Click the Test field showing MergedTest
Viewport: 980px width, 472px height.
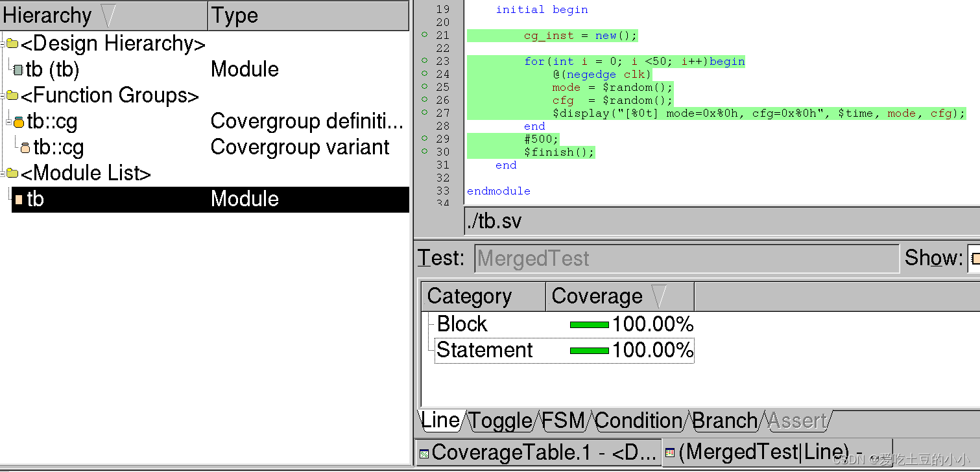(x=686, y=258)
